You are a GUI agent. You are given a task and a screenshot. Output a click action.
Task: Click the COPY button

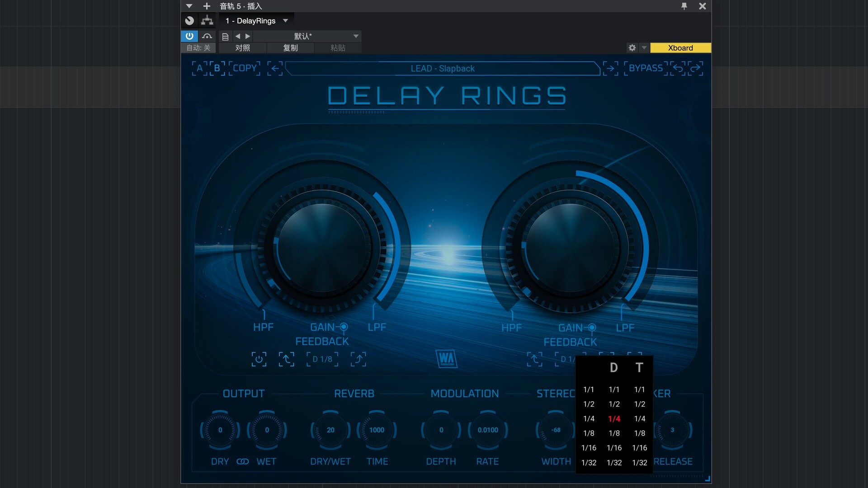245,68
